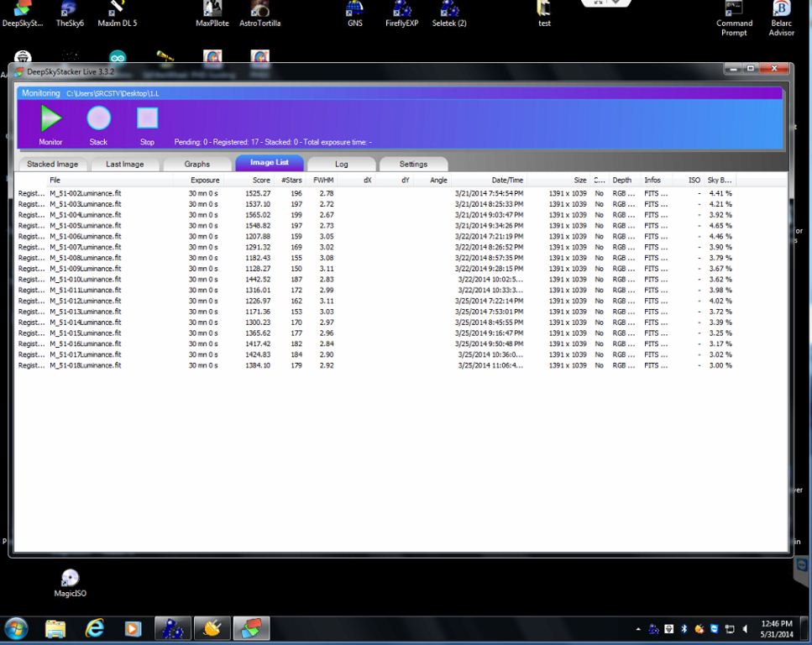Open the Settings tab

(x=413, y=165)
